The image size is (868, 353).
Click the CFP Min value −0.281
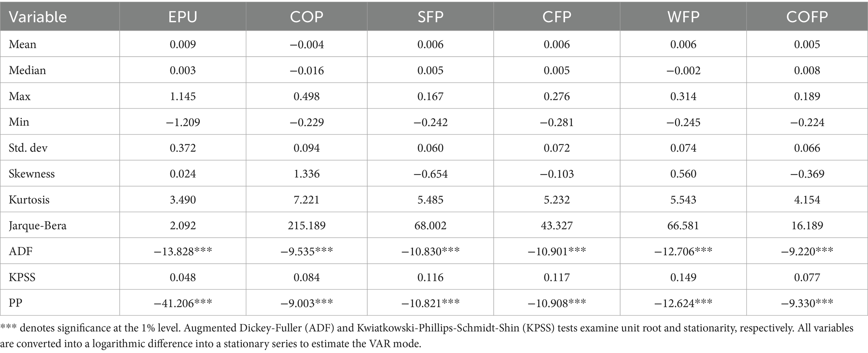557,122
